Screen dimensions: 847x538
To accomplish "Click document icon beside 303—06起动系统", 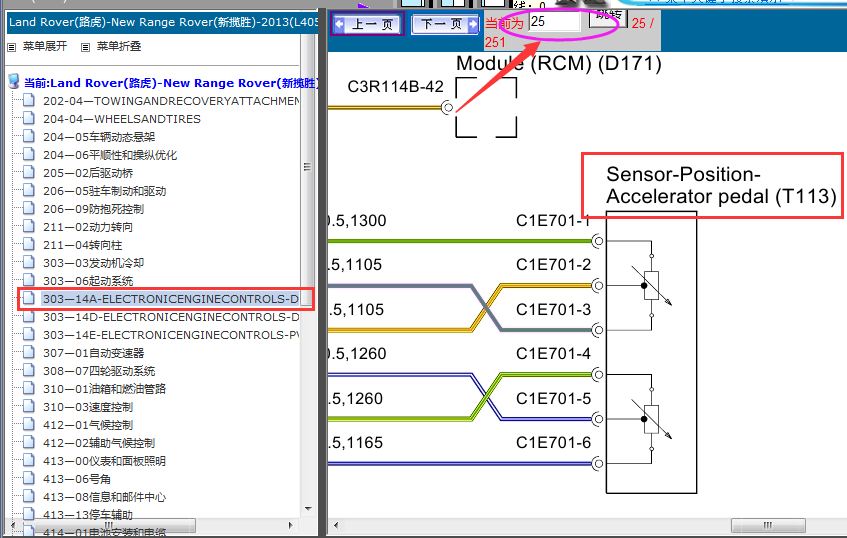I will click(x=29, y=280).
